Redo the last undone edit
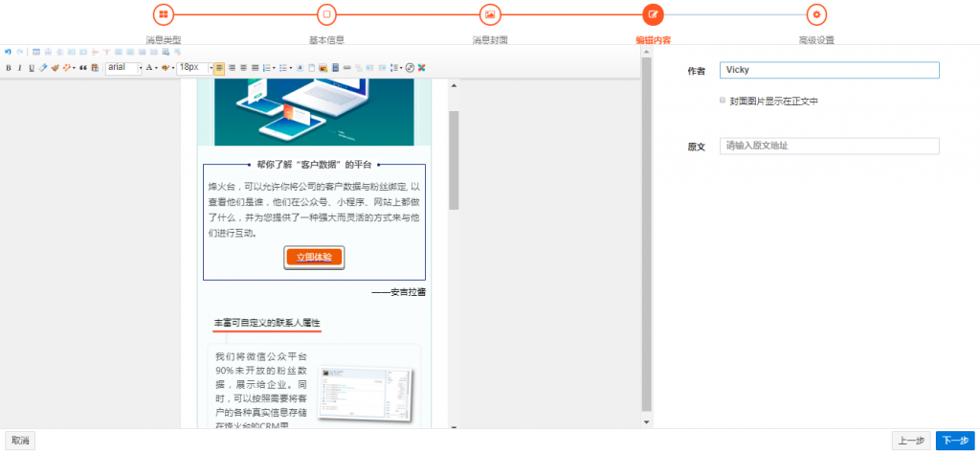This screenshot has height=454, width=980. click(x=20, y=52)
